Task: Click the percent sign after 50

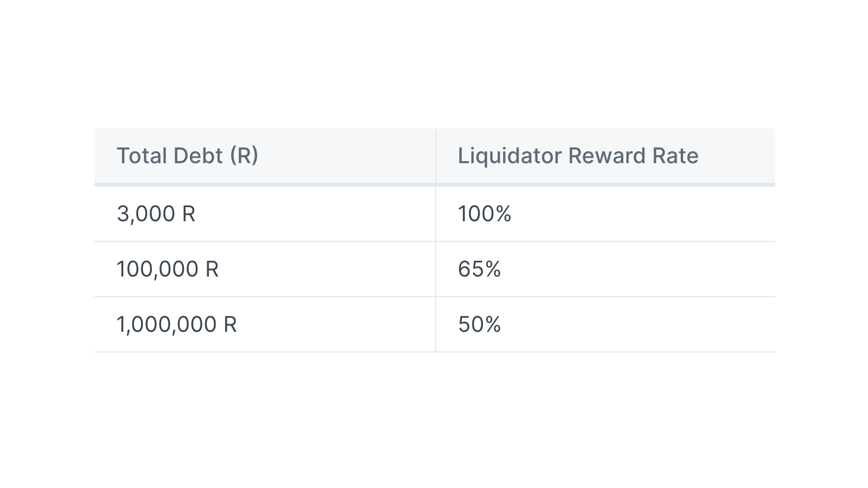Action: 493,324
